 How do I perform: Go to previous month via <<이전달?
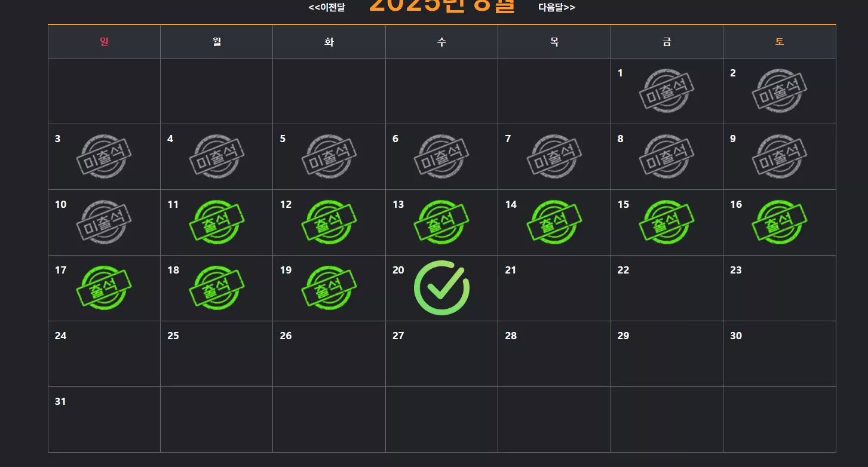[327, 7]
